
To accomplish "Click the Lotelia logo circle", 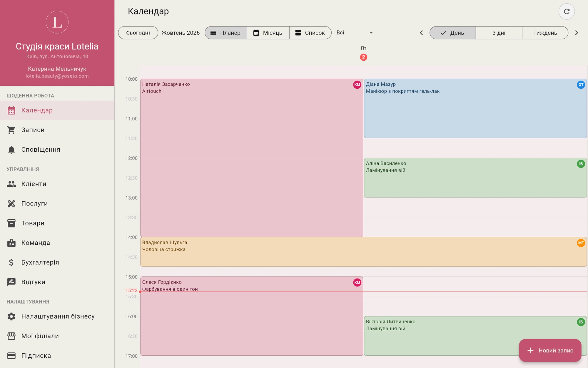I will click(57, 22).
